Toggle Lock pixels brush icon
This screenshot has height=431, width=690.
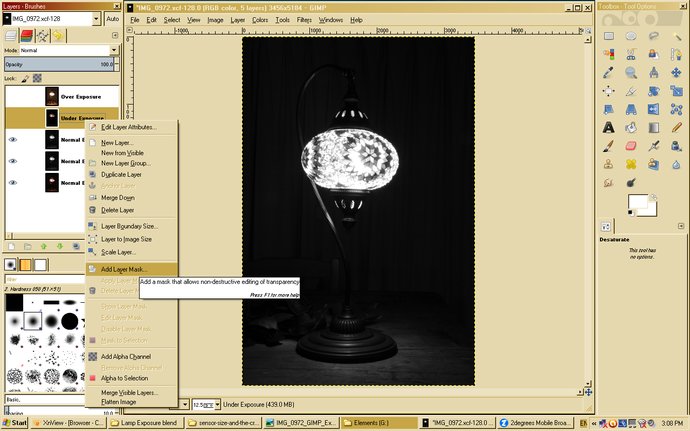point(25,78)
